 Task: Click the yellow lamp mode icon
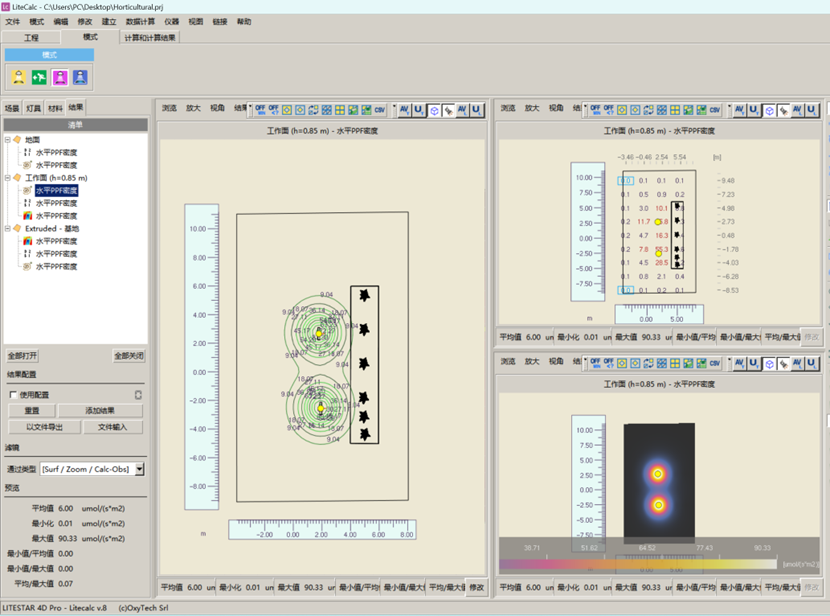[18, 77]
